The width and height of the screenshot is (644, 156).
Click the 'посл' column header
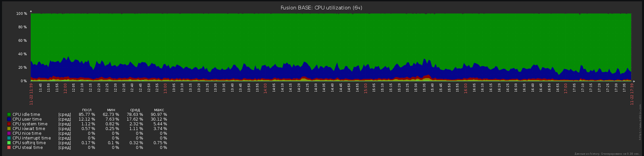[x=87, y=110]
